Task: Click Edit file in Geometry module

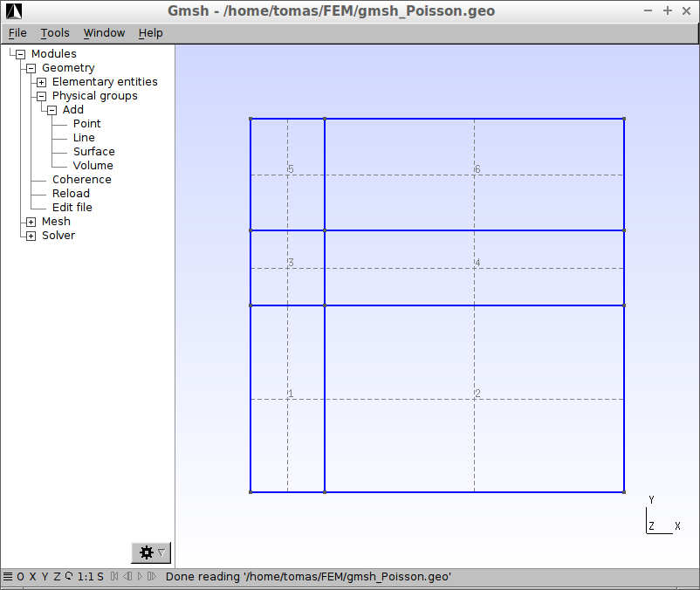Action: coord(72,208)
